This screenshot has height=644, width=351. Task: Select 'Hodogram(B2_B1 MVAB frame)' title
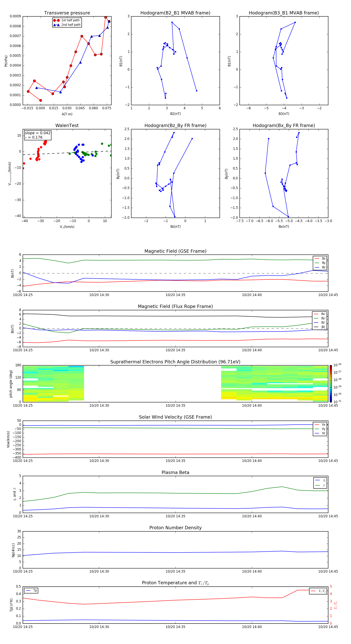click(175, 13)
